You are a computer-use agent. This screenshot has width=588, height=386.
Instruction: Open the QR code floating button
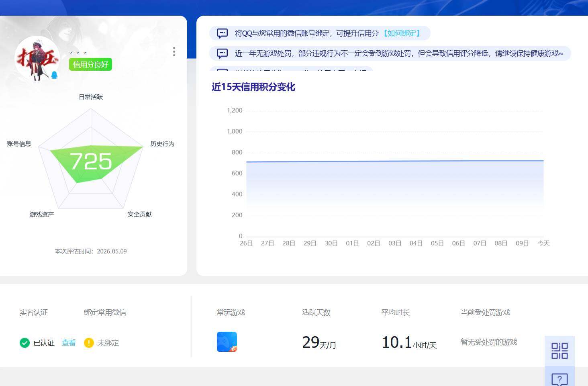point(559,351)
